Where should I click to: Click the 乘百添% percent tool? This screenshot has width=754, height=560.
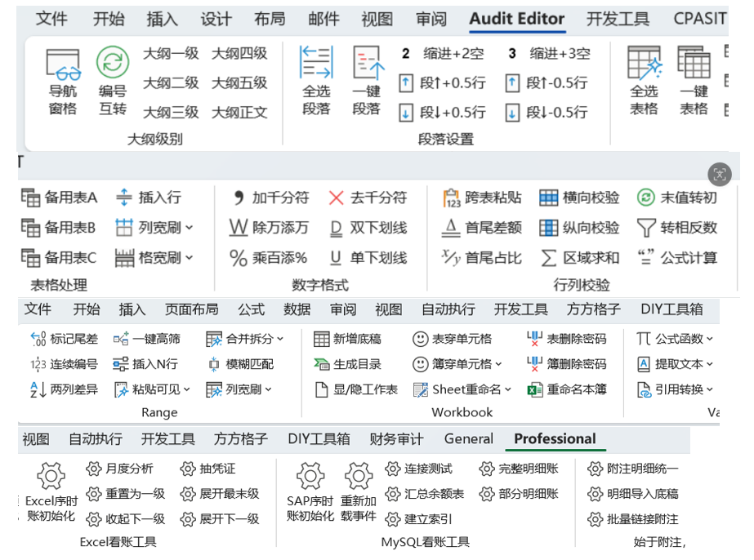[x=268, y=258]
